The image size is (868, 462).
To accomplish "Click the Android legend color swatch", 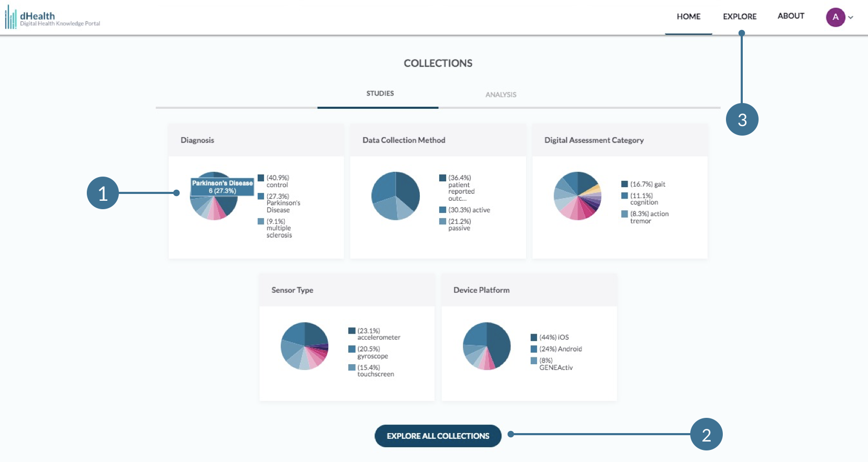I will (x=534, y=349).
